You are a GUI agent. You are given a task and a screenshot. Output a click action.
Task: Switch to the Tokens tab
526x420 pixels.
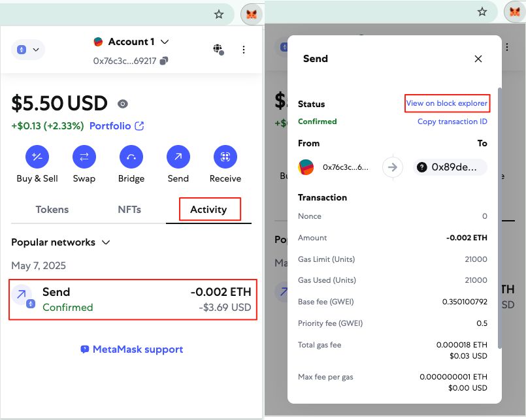52,210
